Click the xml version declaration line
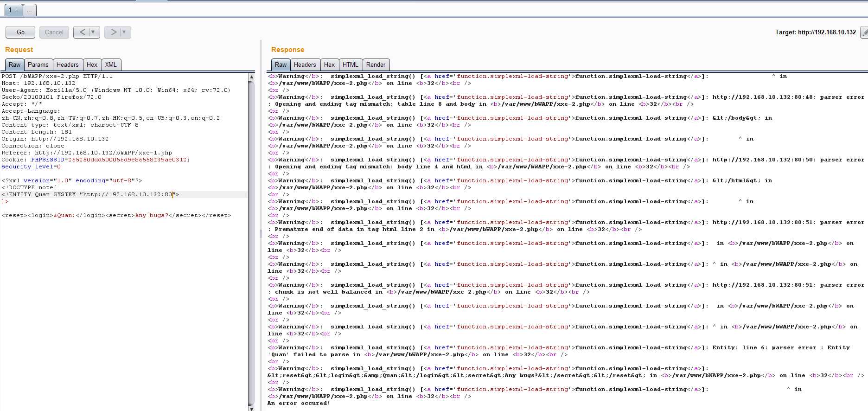 point(72,180)
